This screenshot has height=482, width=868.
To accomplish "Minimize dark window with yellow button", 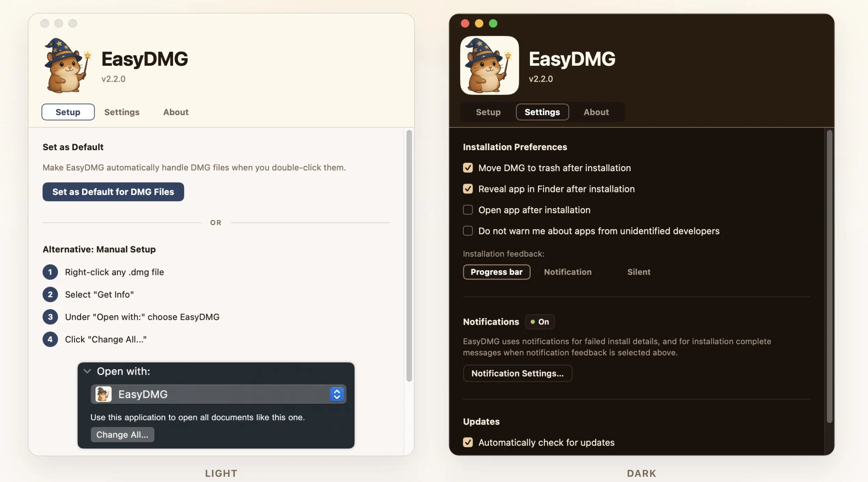I will (479, 23).
